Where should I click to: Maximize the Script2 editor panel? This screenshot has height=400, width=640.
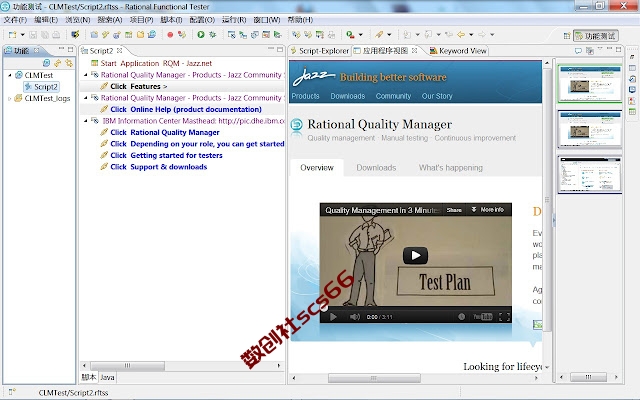280,49
